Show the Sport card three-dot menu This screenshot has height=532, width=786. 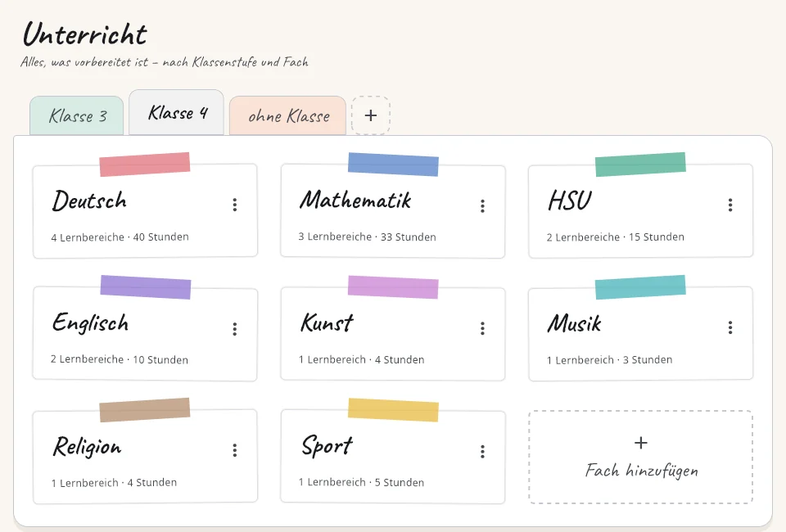pos(482,451)
